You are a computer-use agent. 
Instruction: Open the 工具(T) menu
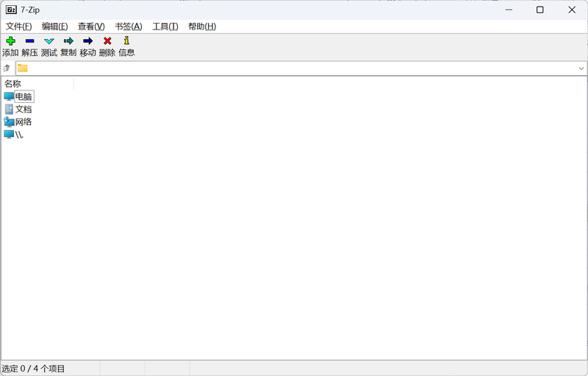165,26
